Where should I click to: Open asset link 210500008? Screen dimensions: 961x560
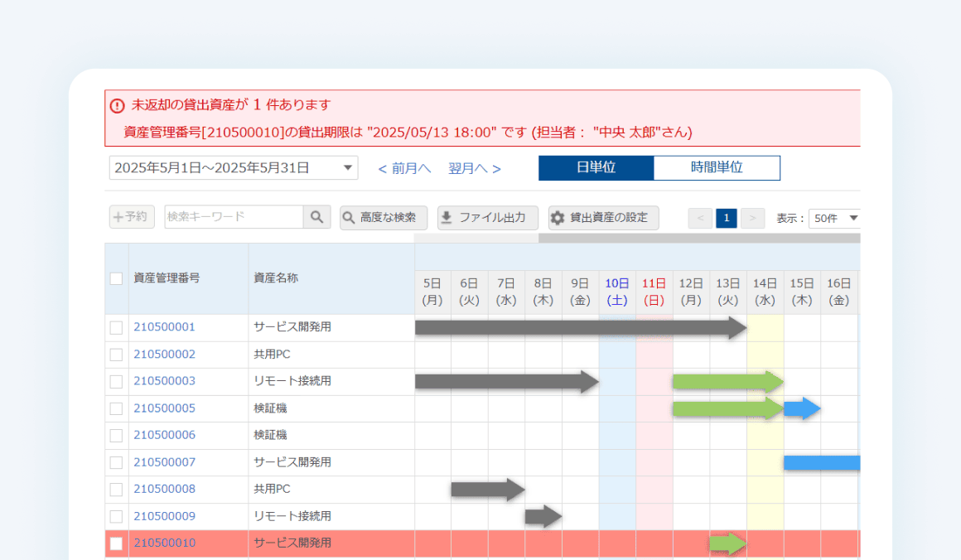pos(164,489)
